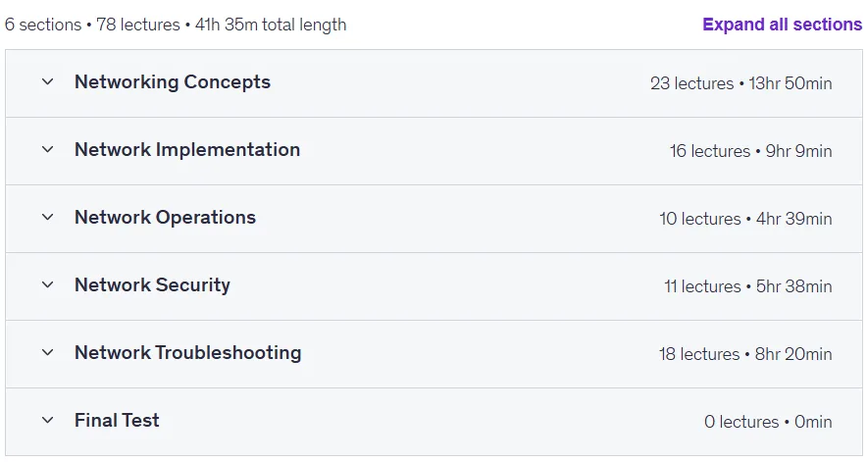Click the Final Test section title
Image resolution: width=868 pixels, height=462 pixels.
[x=117, y=421]
